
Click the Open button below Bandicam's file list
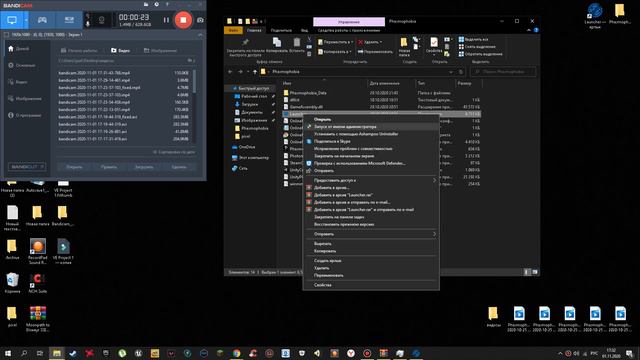pos(74,167)
